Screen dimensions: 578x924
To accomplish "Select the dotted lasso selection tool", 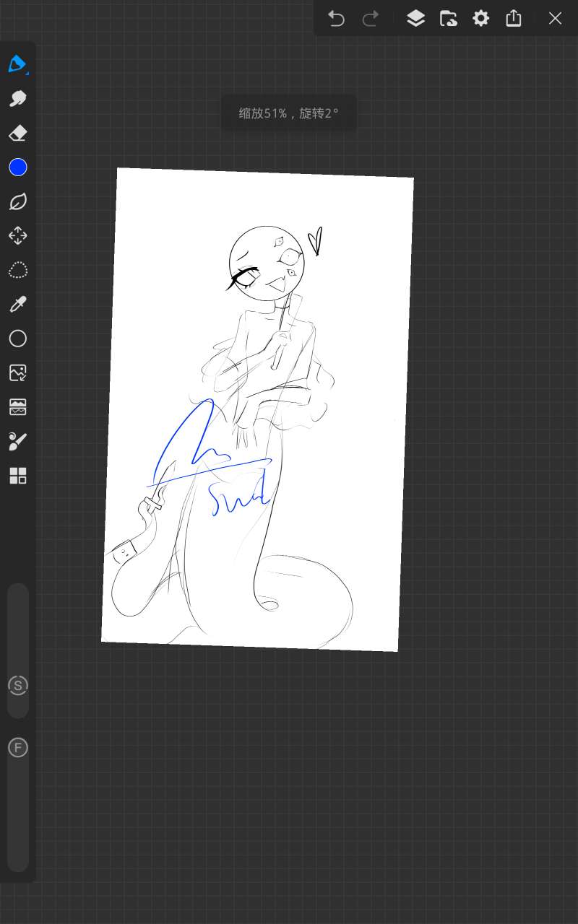I will tap(17, 270).
